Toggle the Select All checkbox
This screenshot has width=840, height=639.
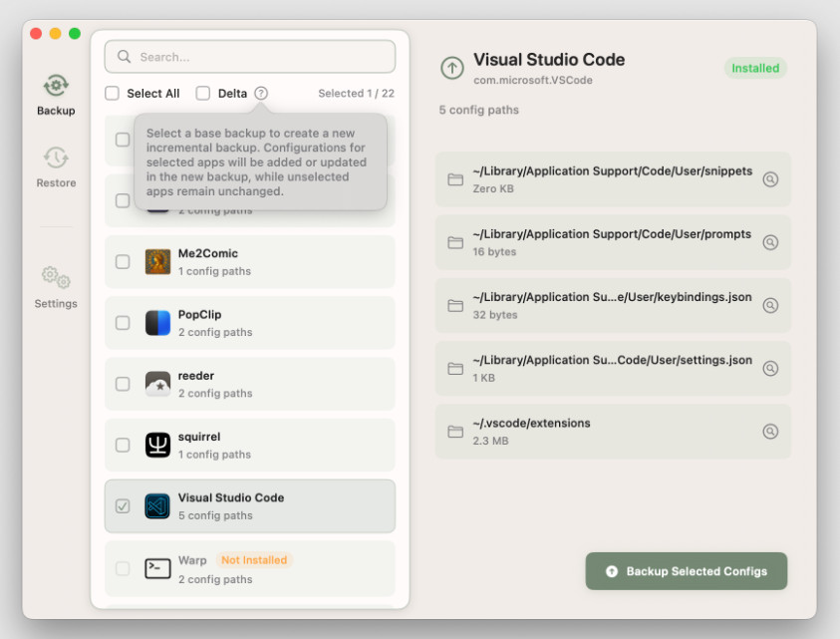click(x=114, y=94)
